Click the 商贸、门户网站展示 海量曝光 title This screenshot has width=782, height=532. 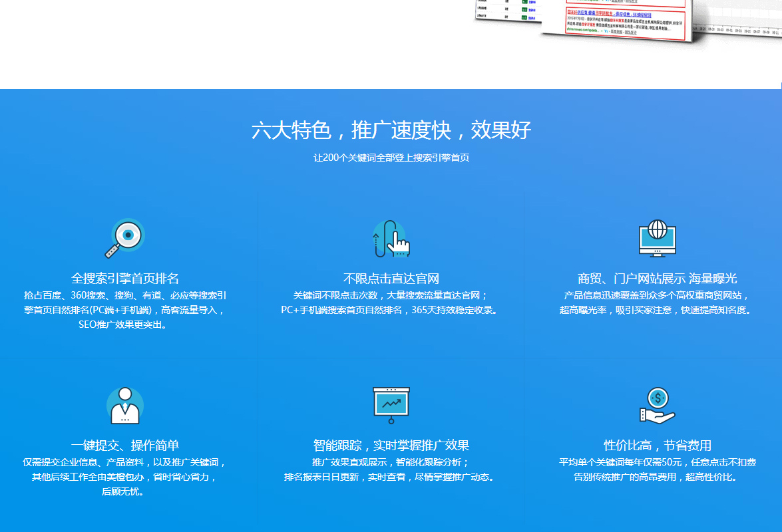pyautogui.click(x=657, y=279)
